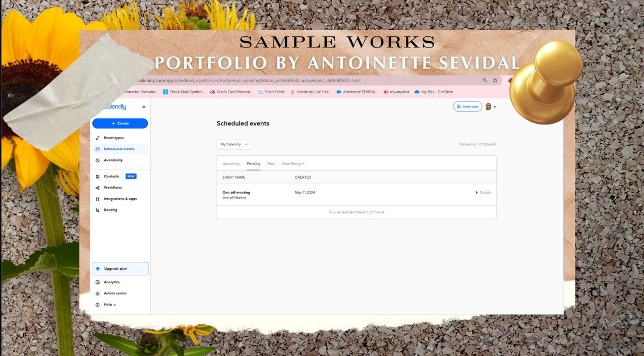Click the Analytics chart icon
644x356 pixels.
pyautogui.click(x=98, y=282)
